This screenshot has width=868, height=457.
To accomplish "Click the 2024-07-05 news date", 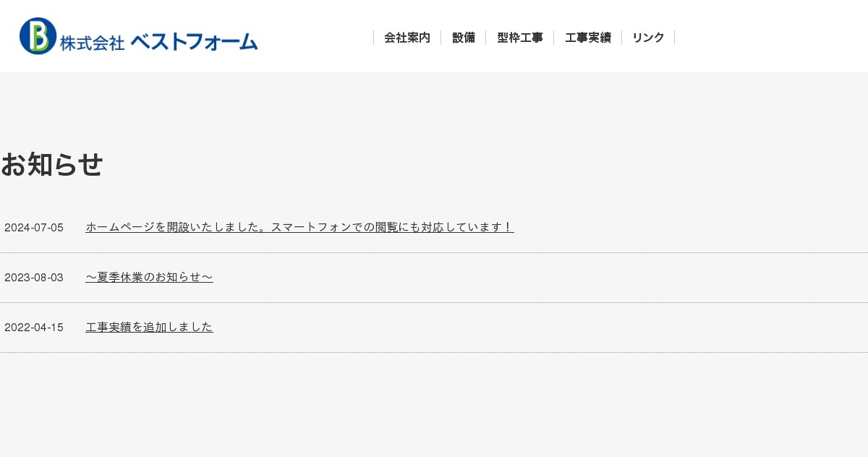I will (34, 227).
